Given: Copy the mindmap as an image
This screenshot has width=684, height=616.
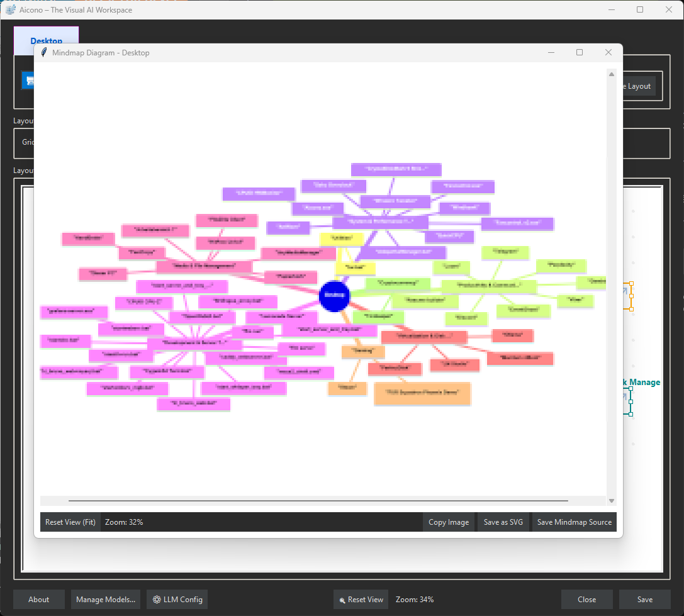Looking at the screenshot, I should pos(448,522).
